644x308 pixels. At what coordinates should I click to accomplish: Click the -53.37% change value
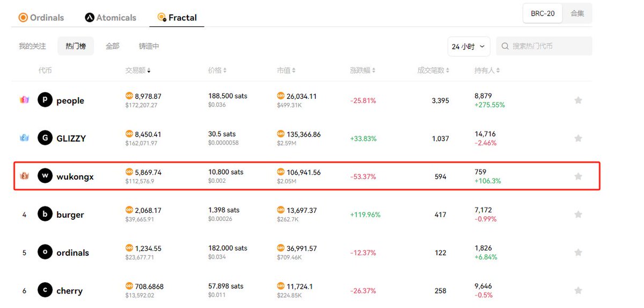(x=363, y=176)
